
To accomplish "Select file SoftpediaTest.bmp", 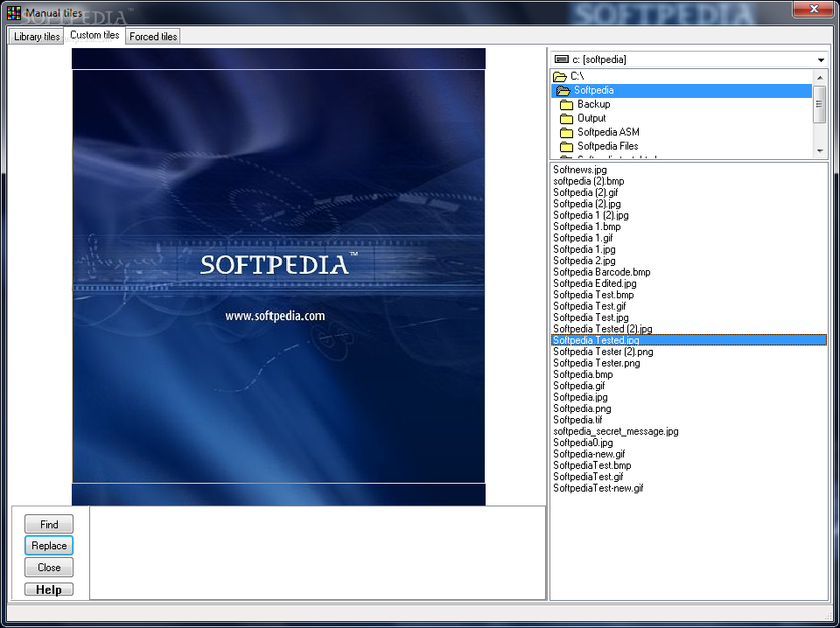I will [x=592, y=465].
